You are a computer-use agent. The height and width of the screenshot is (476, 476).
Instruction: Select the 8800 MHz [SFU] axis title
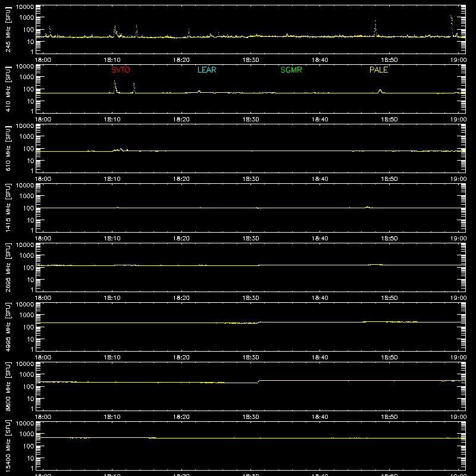click(8, 386)
